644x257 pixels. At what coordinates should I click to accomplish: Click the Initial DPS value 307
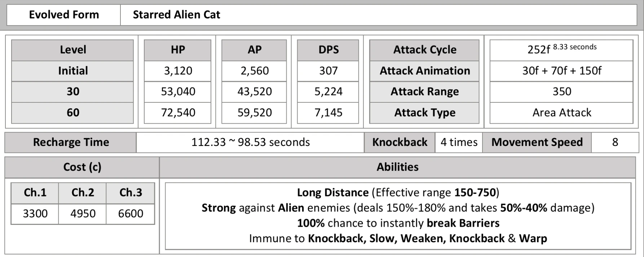tap(328, 71)
